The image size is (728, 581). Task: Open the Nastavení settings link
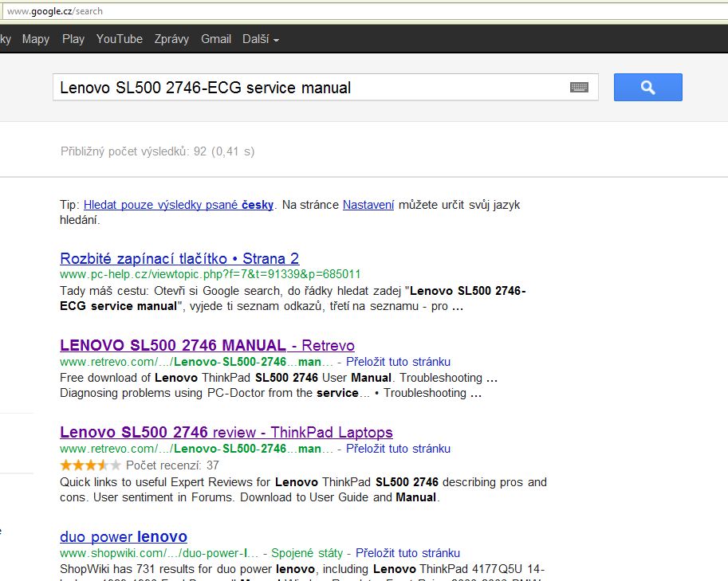pos(368,205)
